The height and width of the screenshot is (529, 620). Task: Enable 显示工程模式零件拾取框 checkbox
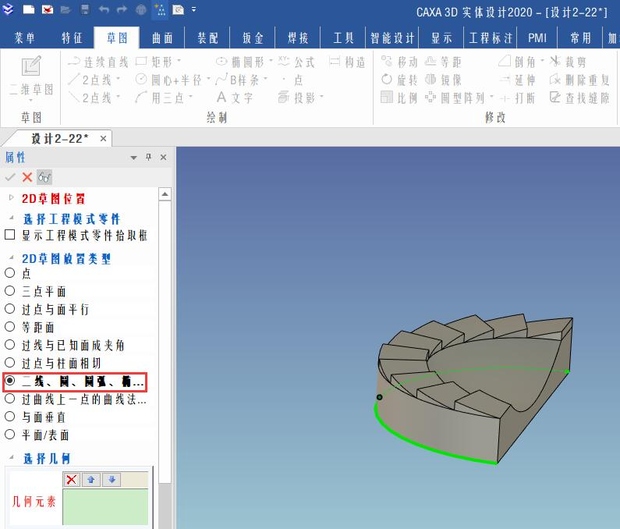point(9,235)
